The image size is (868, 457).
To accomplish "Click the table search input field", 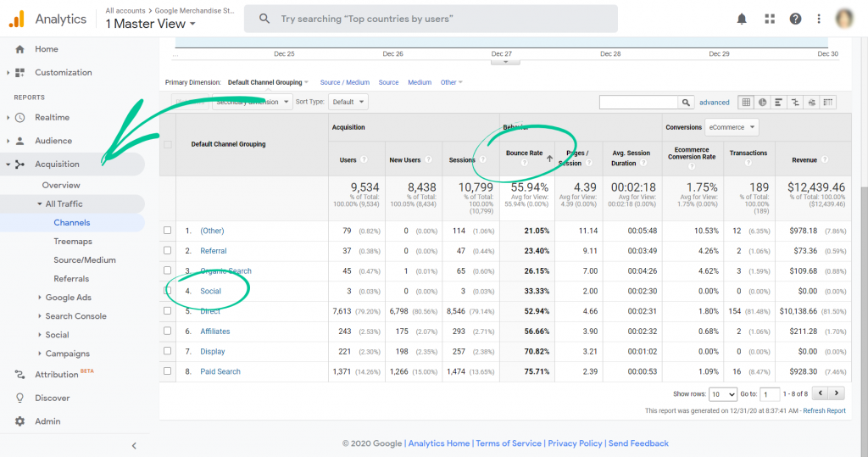I will pyautogui.click(x=639, y=103).
